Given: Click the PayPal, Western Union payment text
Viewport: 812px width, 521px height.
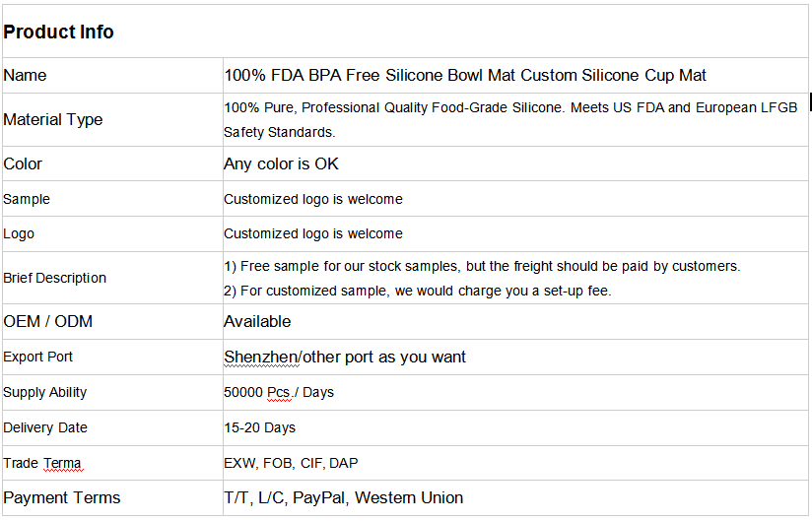Looking at the screenshot, I should click(x=378, y=497).
